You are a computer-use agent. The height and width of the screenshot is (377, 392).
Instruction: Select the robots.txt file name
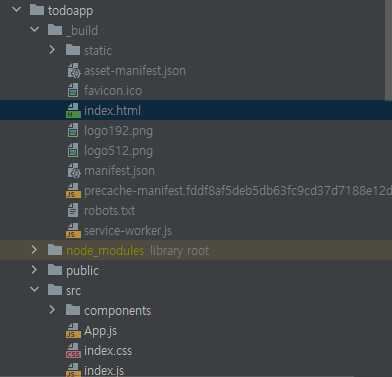pos(109,211)
